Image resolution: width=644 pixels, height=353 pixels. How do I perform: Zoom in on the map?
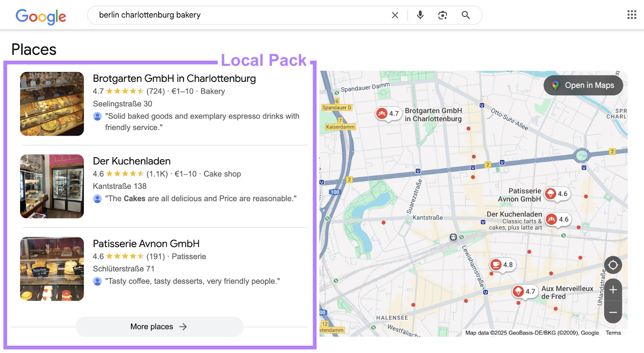tap(613, 290)
